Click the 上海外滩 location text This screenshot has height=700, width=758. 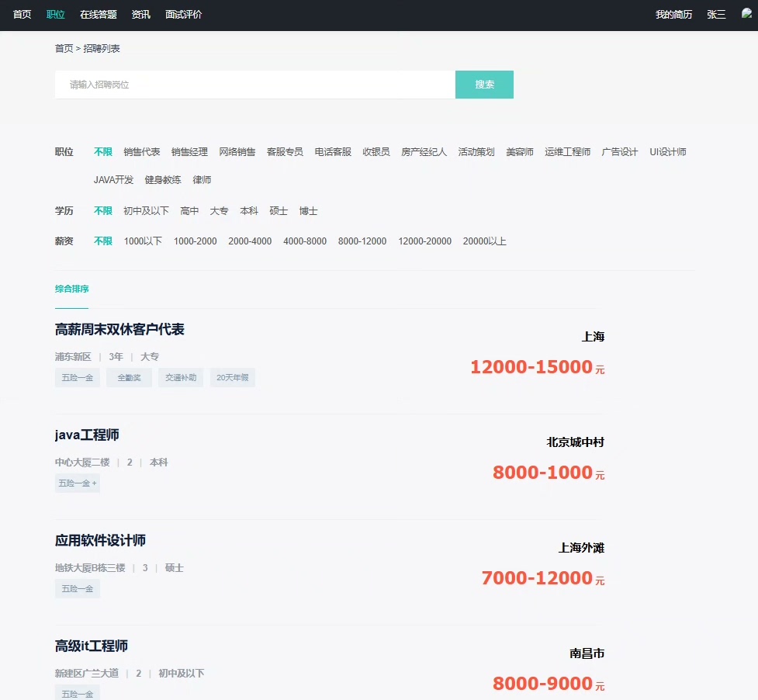tap(582, 548)
